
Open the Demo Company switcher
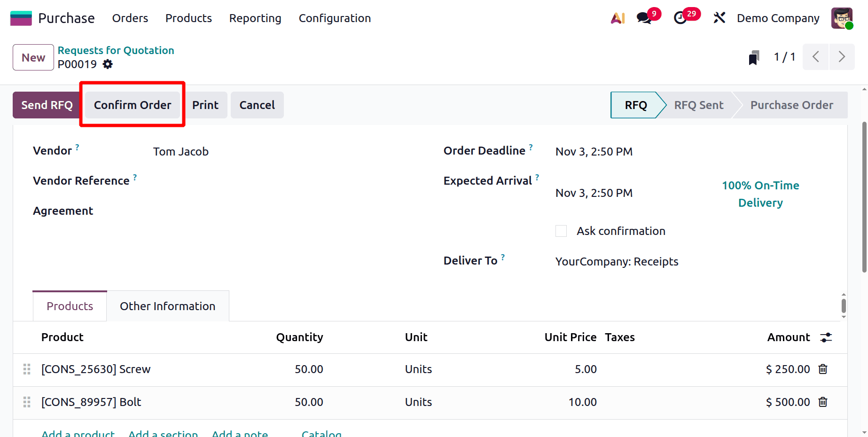778,18
